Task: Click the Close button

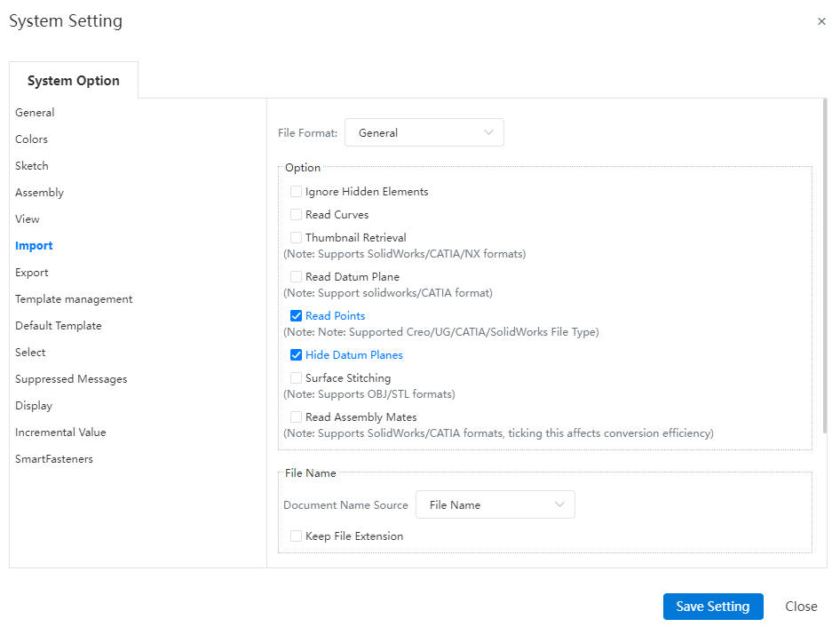Action: (801, 606)
